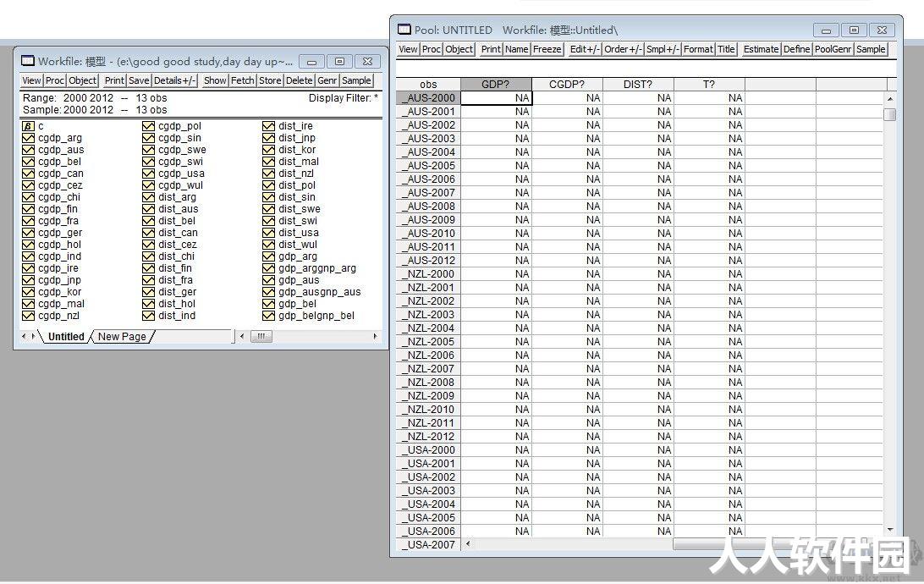Toggle Smpl+/- in the Pool toolbar
Image resolution: width=924 pixels, height=584 pixels.
pyautogui.click(x=663, y=49)
